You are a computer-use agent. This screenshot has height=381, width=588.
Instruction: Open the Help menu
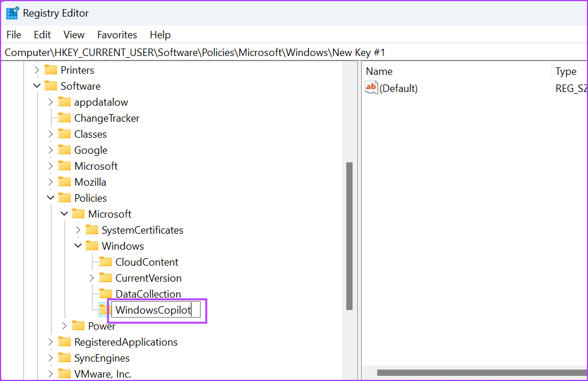(160, 35)
